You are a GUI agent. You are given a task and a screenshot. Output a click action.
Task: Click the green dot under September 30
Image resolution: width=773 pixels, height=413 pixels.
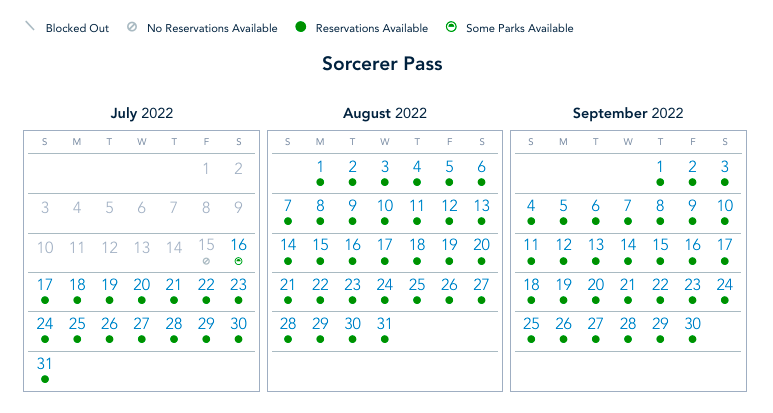[x=692, y=339]
